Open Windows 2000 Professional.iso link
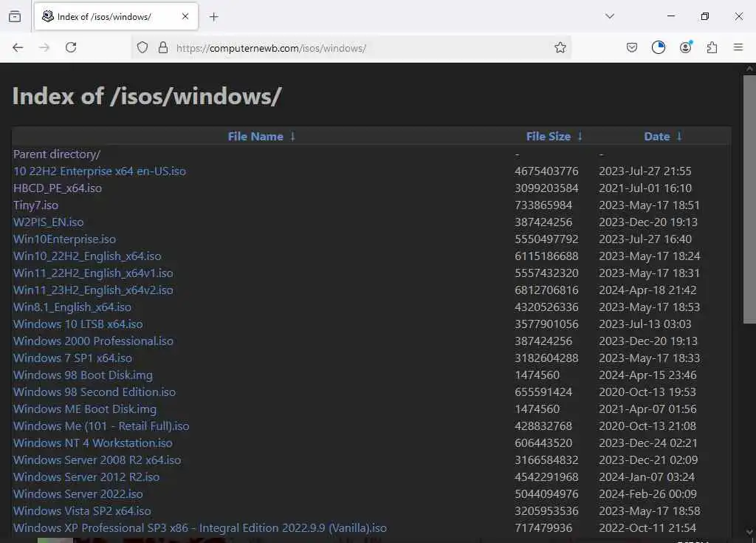 [93, 341]
